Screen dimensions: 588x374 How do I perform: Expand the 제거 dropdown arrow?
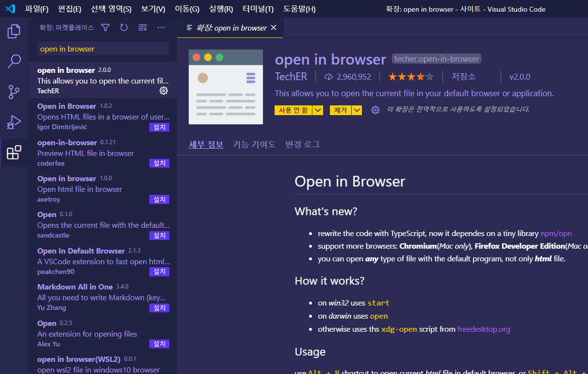coord(357,110)
